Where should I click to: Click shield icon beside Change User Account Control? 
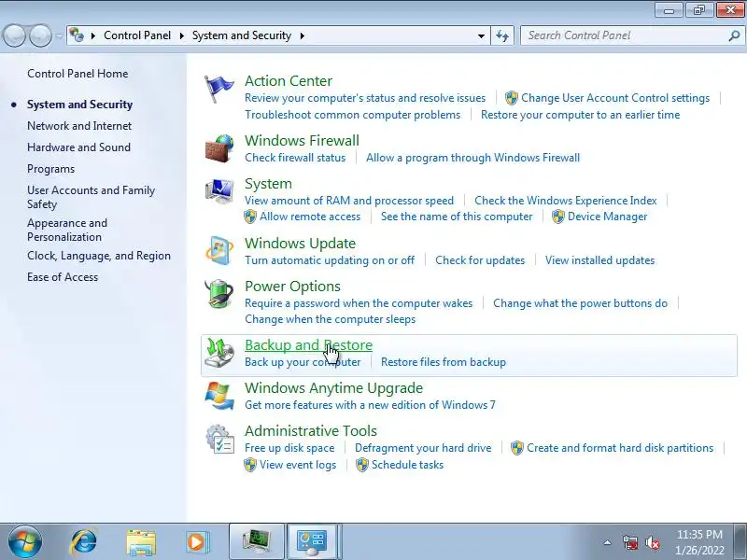[x=512, y=98]
